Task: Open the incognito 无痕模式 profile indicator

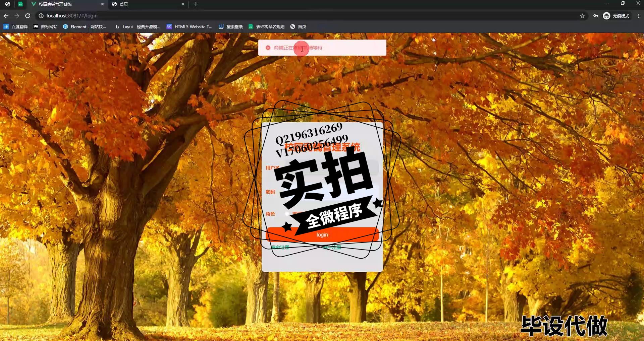Action: 616,16
